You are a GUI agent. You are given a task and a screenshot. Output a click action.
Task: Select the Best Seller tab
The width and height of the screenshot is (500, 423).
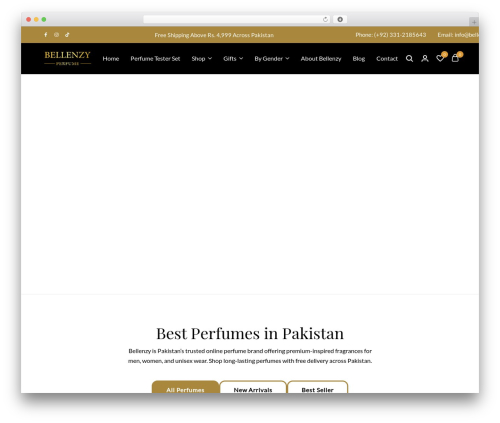[317, 387]
